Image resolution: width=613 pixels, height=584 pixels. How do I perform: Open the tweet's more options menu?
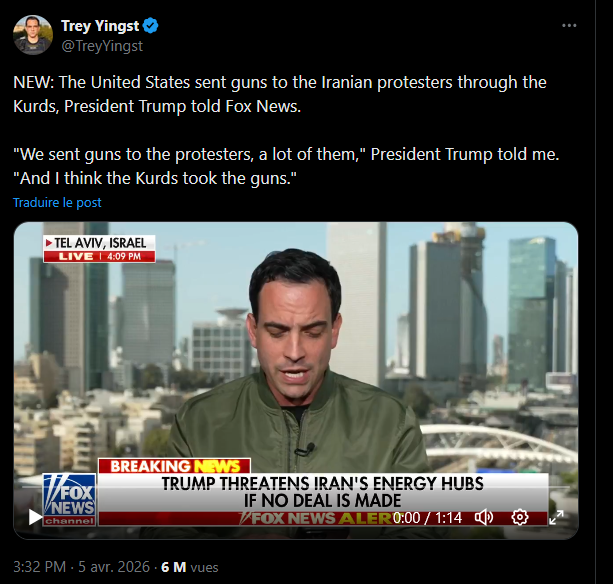click(569, 26)
